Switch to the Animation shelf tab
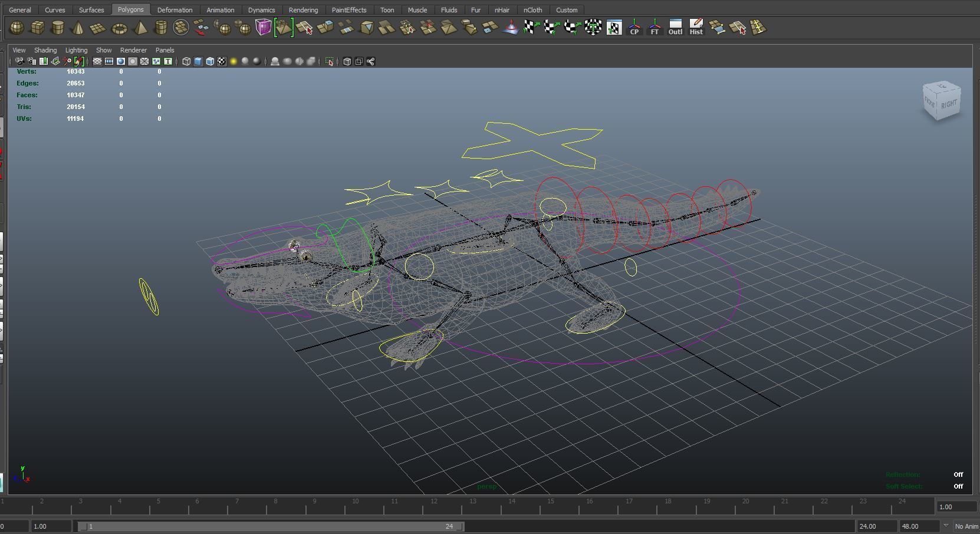 (x=220, y=10)
